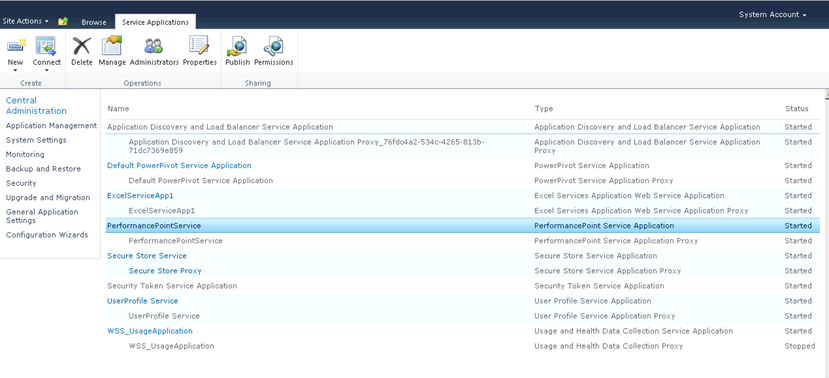Screen dimensions: 829x378
Task: Select the Proxy_76fdo4a2 proxy row
Action: tap(463, 146)
